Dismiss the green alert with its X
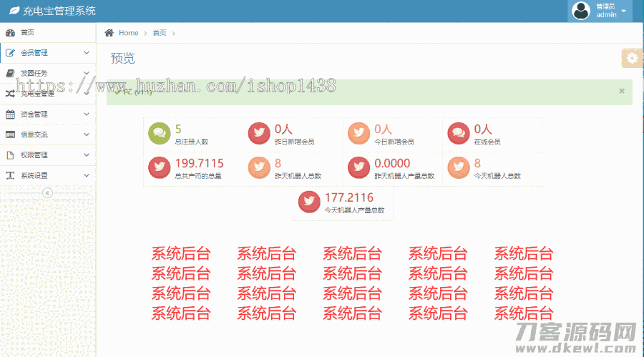 [x=622, y=91]
